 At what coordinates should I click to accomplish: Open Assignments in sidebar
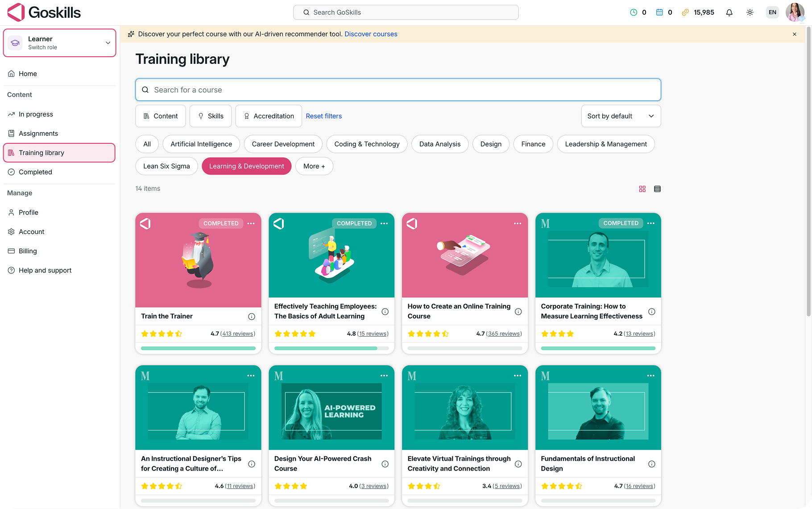pyautogui.click(x=38, y=134)
